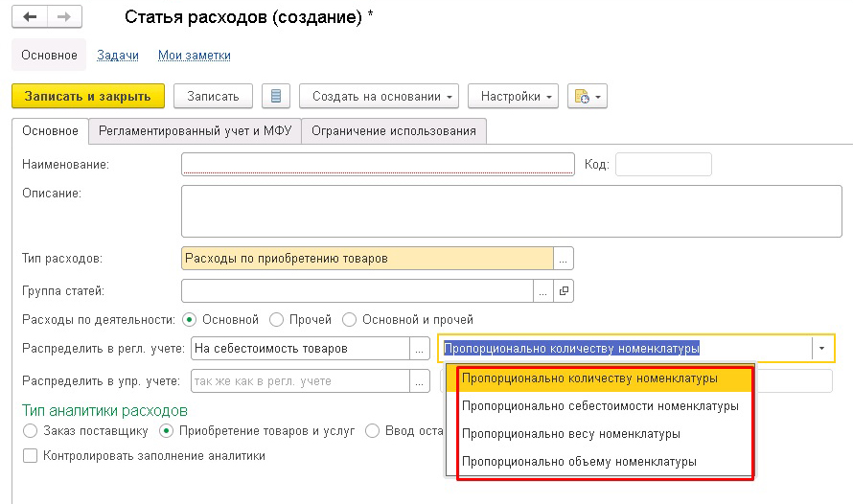Switch to the inner Основное tab
853x504 pixels.
50,131
